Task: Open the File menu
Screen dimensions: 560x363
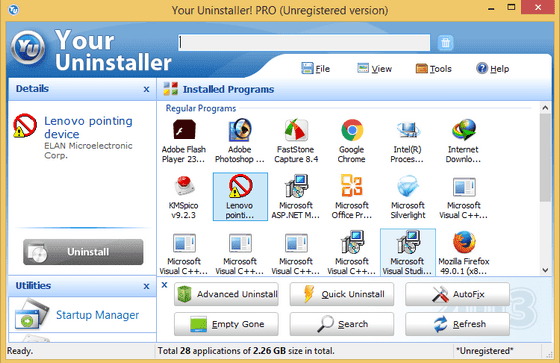Action: [315, 68]
